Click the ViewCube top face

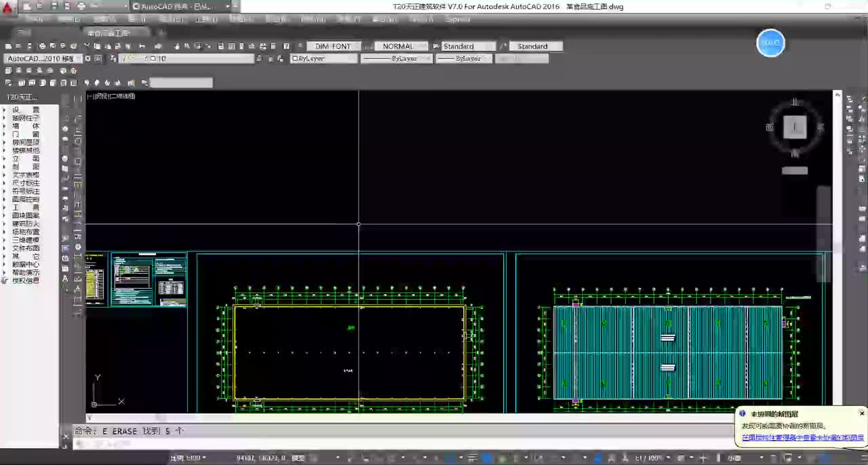point(795,127)
